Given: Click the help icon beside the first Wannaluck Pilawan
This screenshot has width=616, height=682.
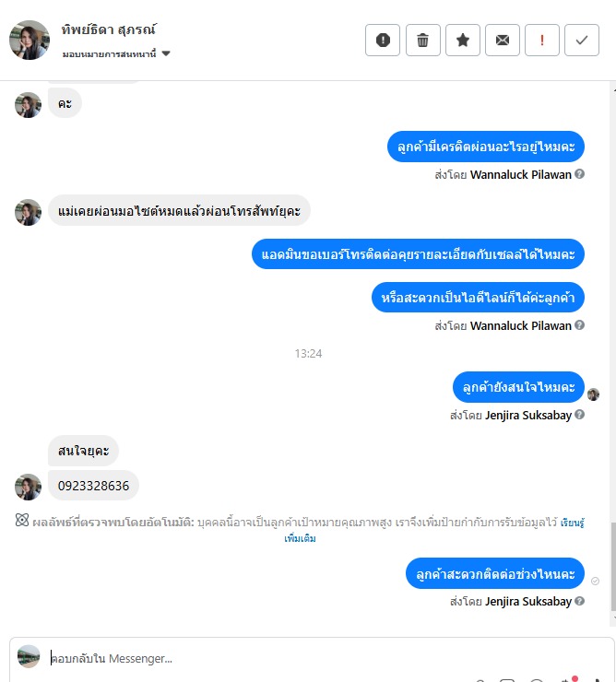Looking at the screenshot, I should coord(579,174).
